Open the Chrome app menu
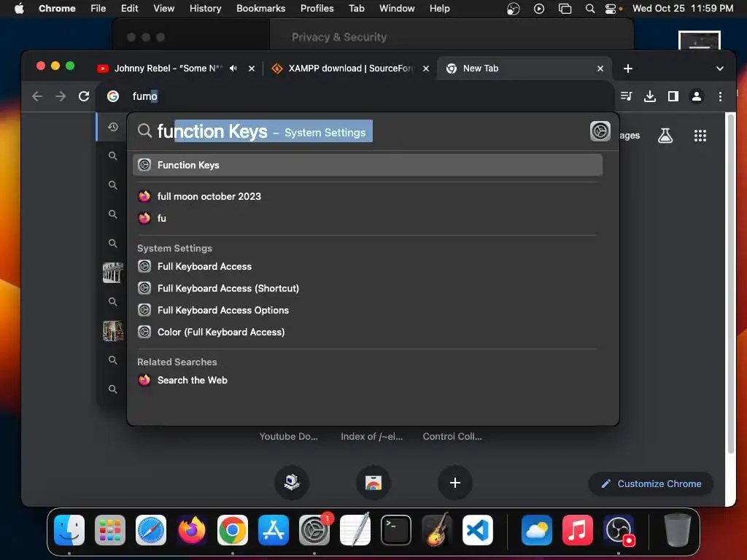This screenshot has height=560, width=747. point(57,9)
